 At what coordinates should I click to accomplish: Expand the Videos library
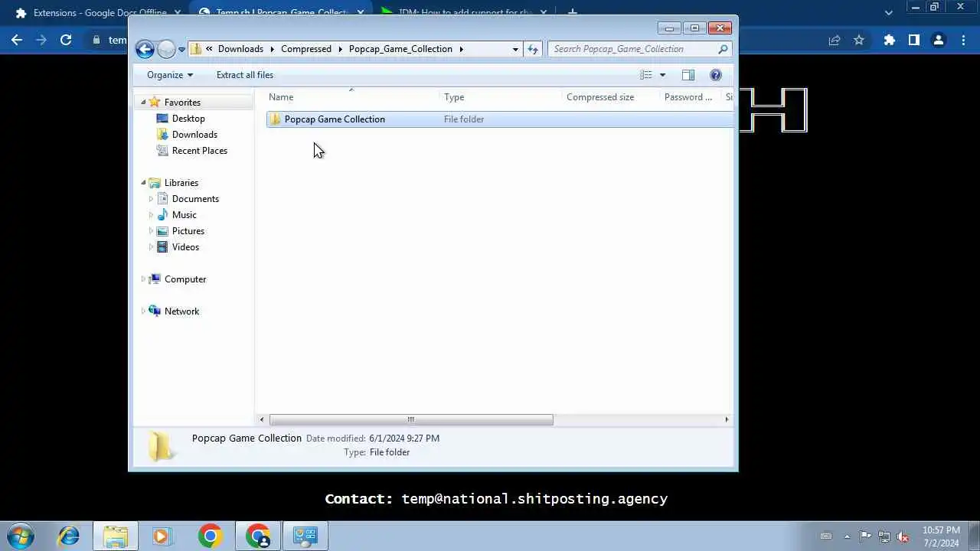pyautogui.click(x=151, y=247)
